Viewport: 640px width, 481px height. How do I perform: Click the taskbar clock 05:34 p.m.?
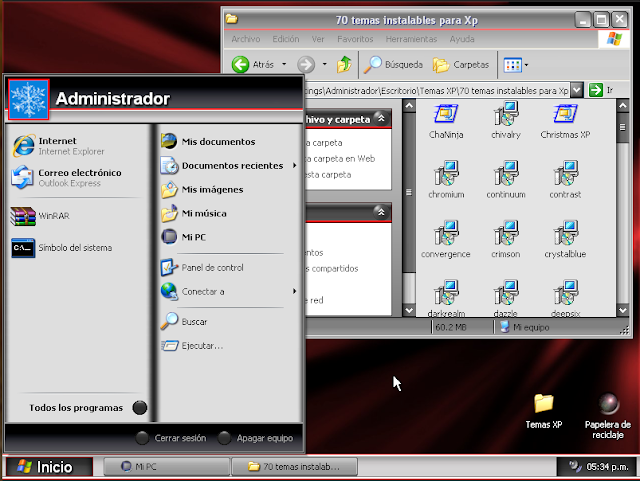point(607,467)
